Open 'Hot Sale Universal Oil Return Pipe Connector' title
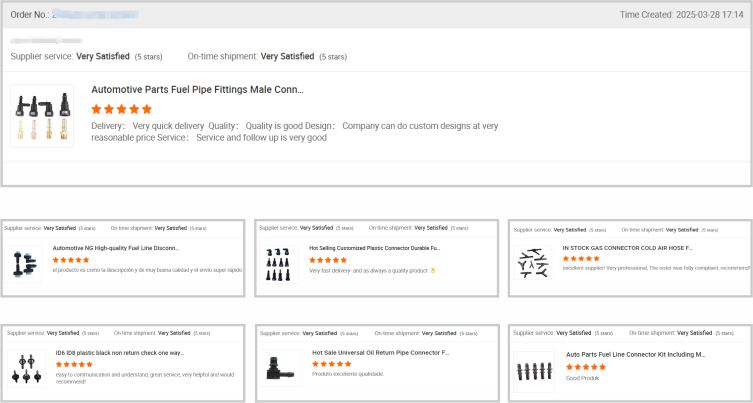This screenshot has height=403, width=753. point(380,353)
